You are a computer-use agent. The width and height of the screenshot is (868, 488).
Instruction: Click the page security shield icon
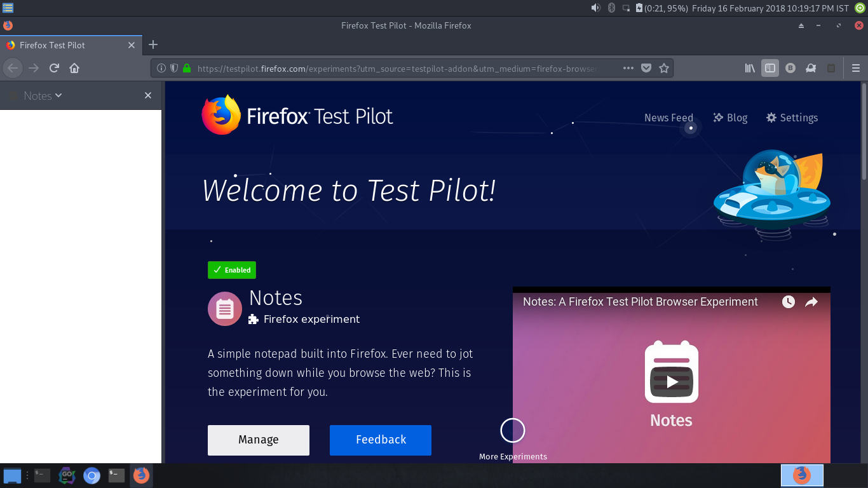pyautogui.click(x=173, y=67)
